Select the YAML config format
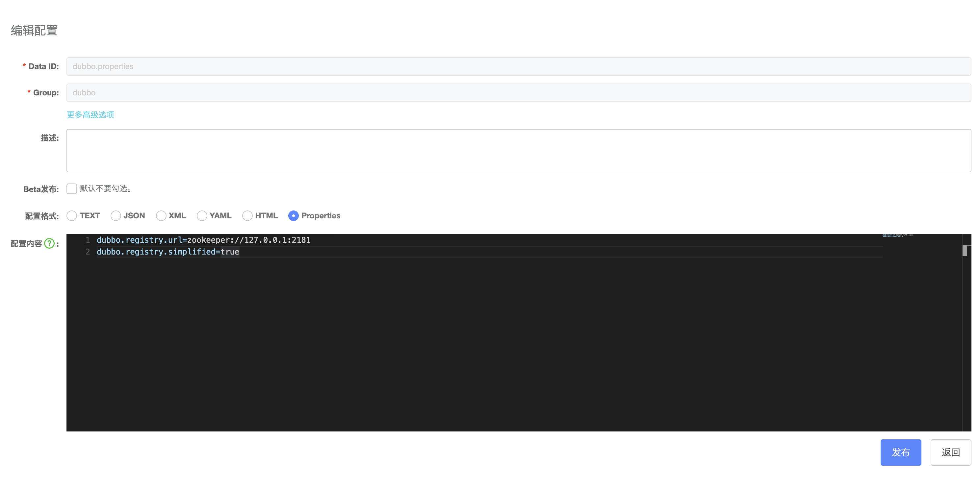The image size is (980, 490). point(202,215)
